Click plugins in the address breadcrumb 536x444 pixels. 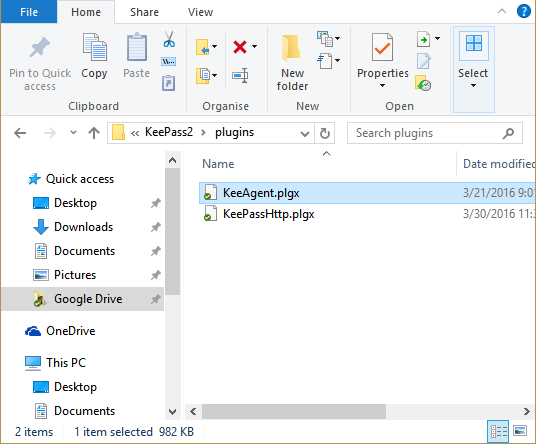tap(234, 133)
